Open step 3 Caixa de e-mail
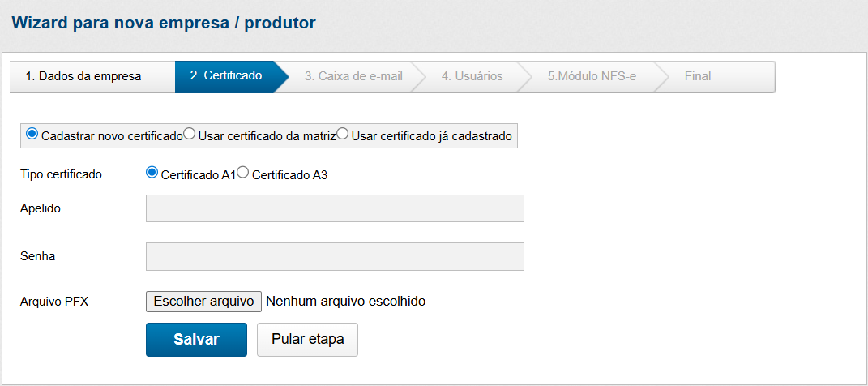 click(x=353, y=76)
